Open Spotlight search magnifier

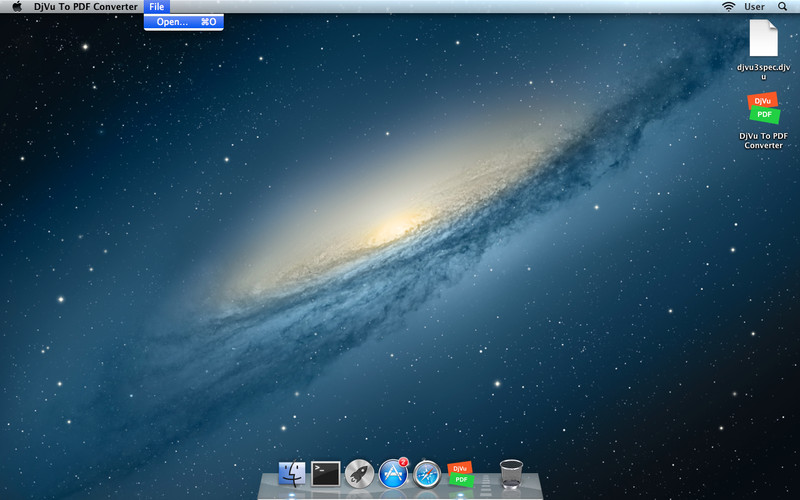click(x=782, y=7)
